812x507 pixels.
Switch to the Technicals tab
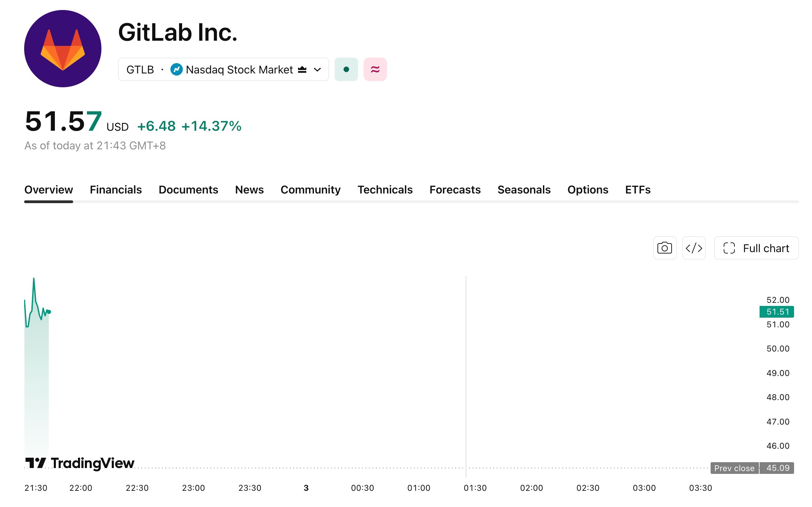pos(385,190)
